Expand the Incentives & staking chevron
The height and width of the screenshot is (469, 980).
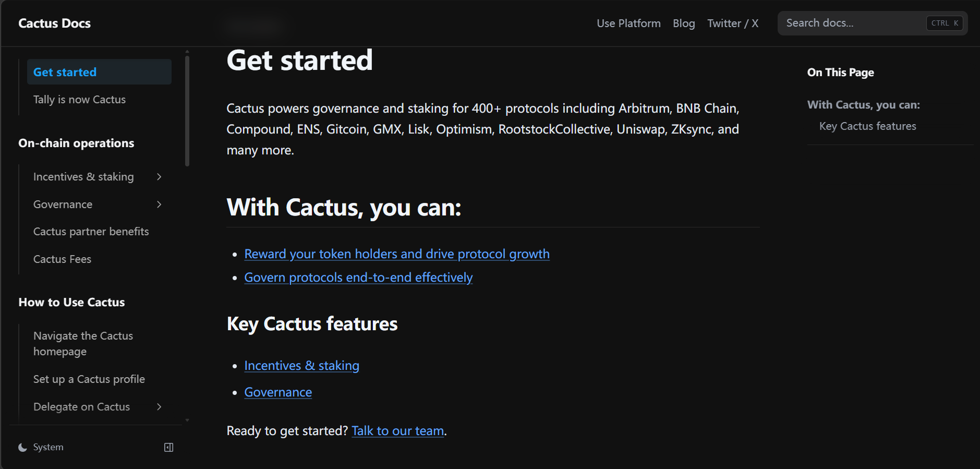159,177
